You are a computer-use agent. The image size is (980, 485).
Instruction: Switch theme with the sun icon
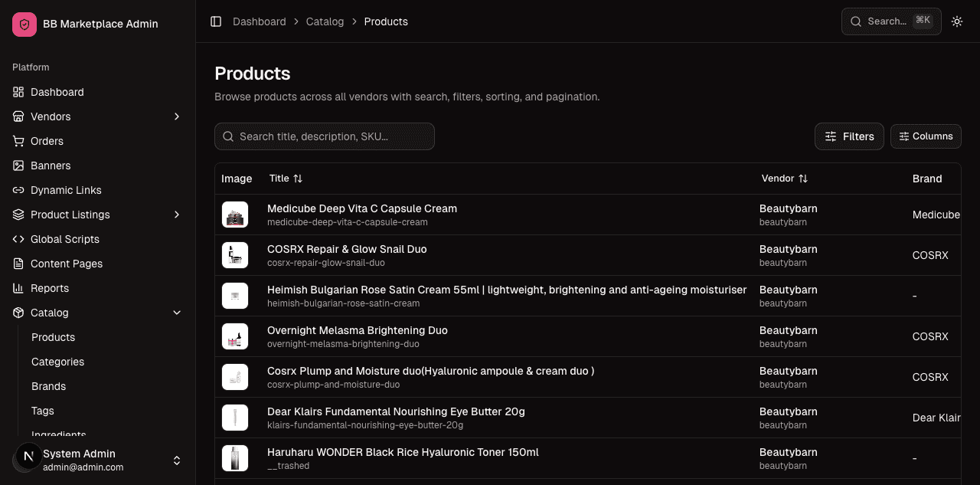(x=957, y=21)
